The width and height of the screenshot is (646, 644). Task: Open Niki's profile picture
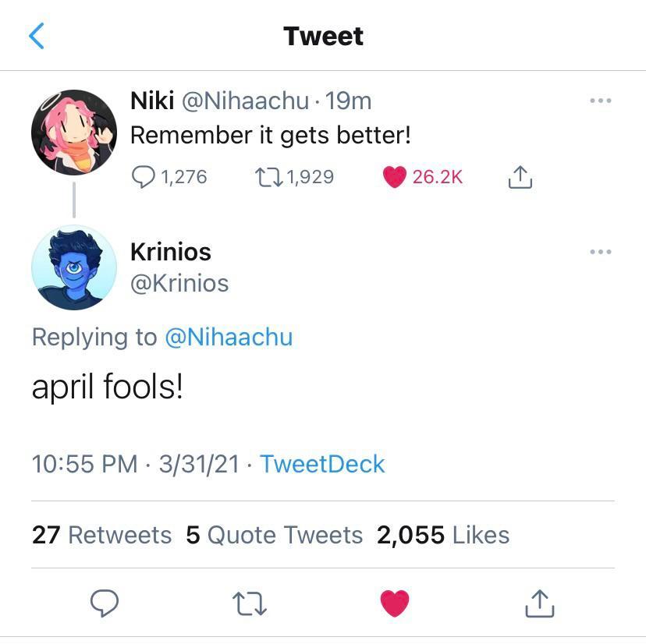[74, 132]
